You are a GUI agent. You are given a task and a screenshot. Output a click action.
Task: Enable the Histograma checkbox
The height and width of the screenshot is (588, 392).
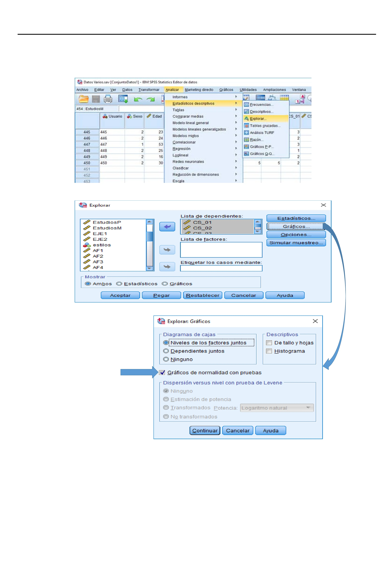[x=269, y=351]
